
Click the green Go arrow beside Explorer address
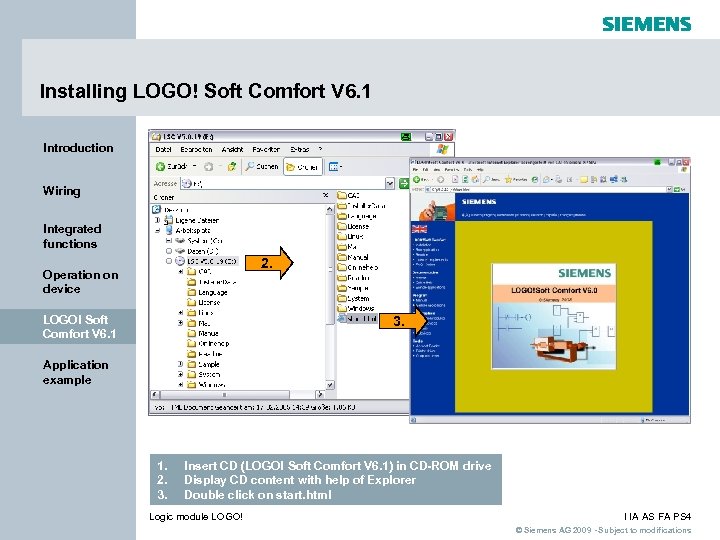tap(404, 184)
